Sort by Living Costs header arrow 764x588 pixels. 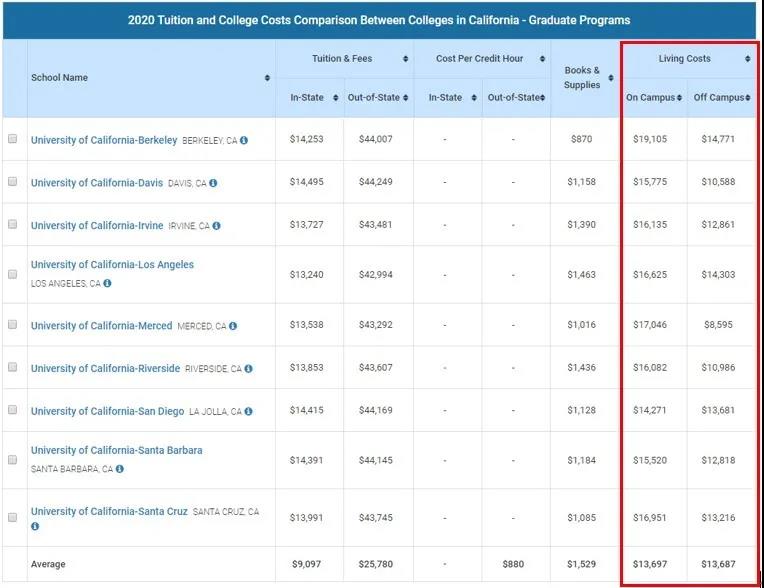point(747,59)
